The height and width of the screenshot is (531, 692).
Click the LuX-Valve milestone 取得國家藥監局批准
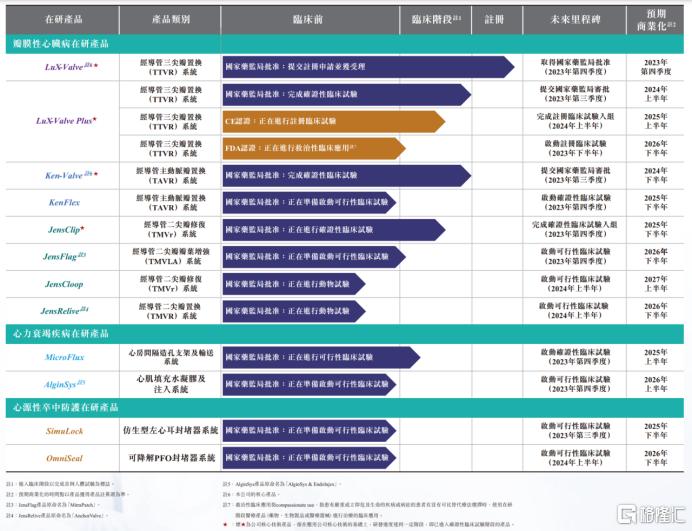(575, 67)
